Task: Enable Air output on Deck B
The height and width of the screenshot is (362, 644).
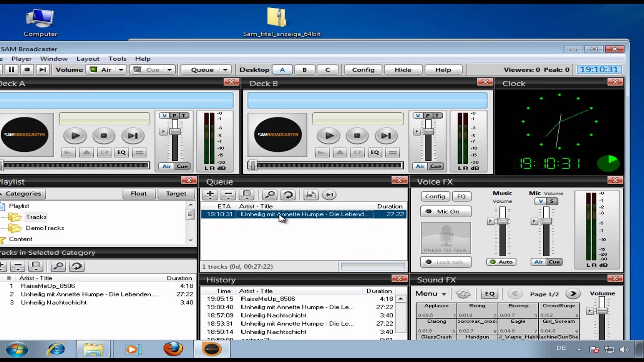Action: [x=420, y=166]
